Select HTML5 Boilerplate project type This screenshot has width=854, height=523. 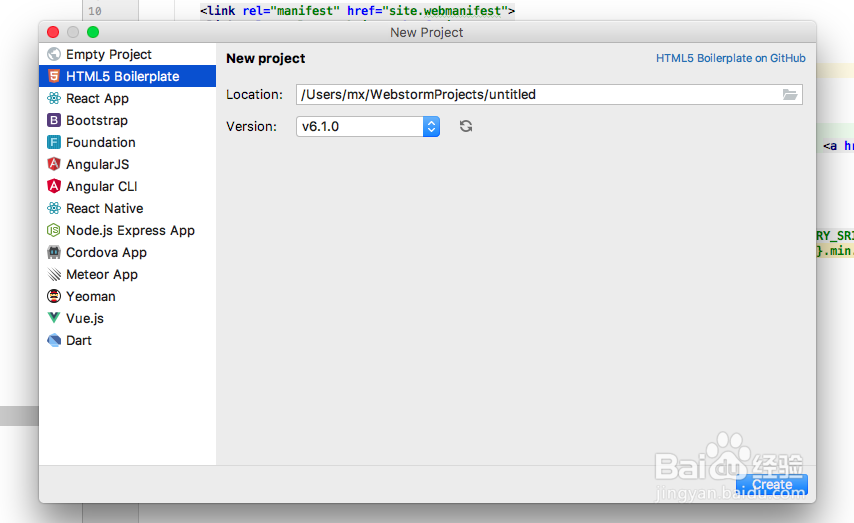point(127,76)
